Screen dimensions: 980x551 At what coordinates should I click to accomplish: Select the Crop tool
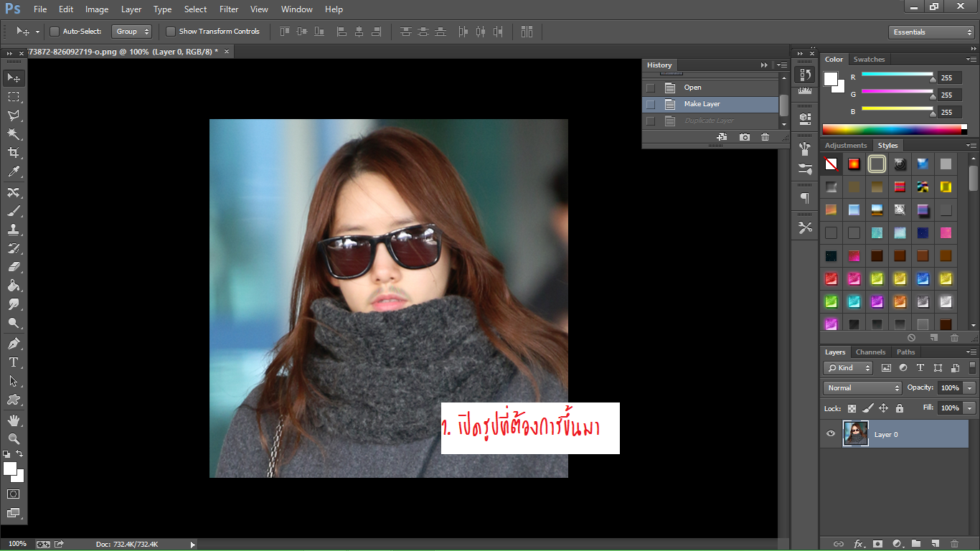tap(14, 153)
